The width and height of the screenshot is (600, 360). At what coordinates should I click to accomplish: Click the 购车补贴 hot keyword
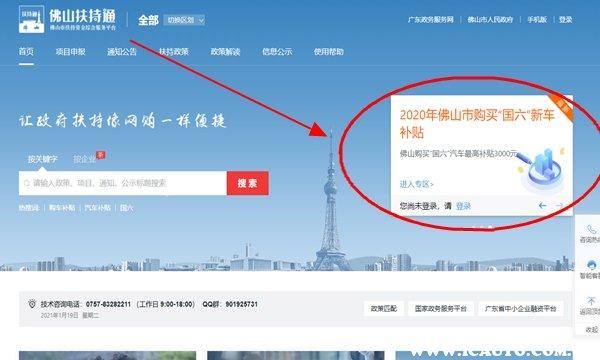point(62,208)
